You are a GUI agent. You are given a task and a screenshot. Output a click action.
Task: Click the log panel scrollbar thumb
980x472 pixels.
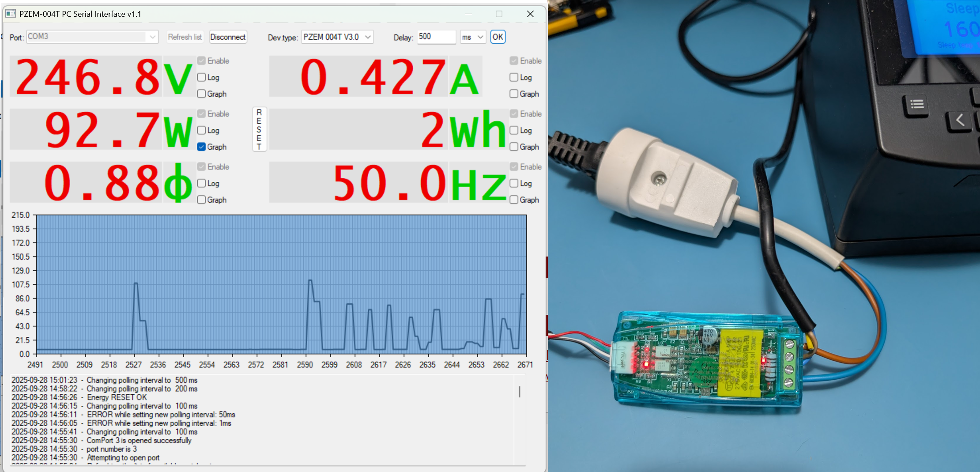click(x=520, y=392)
